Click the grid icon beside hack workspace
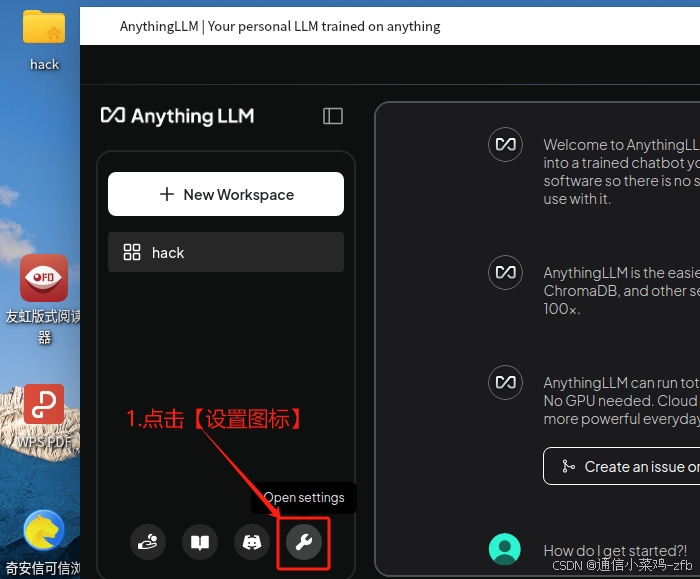 tap(132, 252)
